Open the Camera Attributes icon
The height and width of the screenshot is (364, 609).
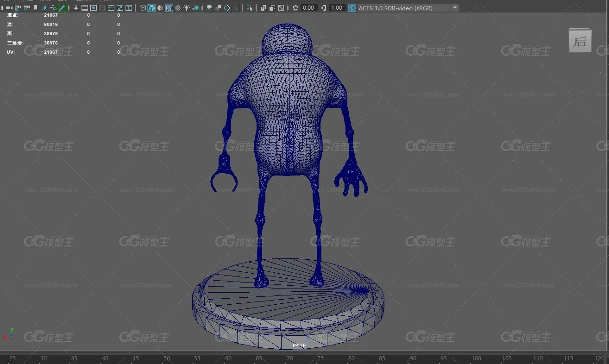point(26,8)
